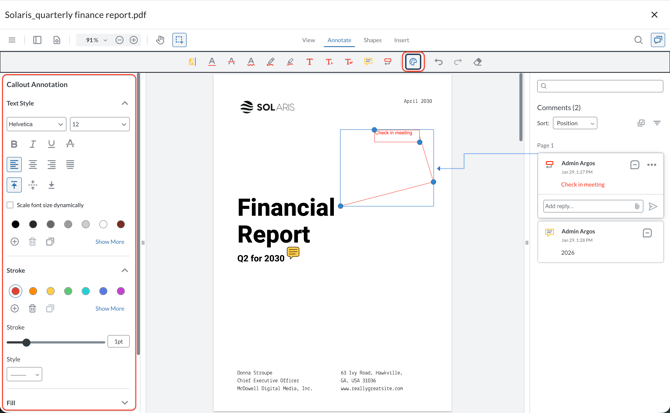Open the Helvetica font dropdown
The height and width of the screenshot is (413, 670).
pyautogui.click(x=36, y=124)
